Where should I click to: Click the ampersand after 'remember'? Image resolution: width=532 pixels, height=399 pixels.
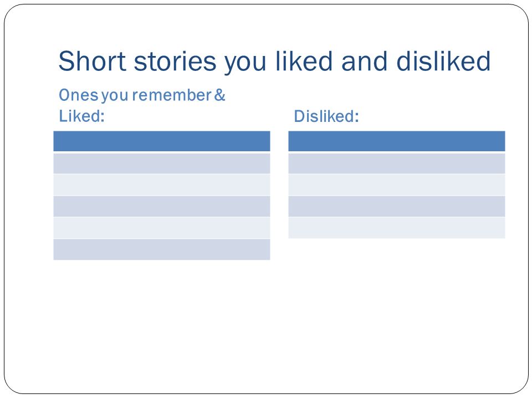[220, 95]
